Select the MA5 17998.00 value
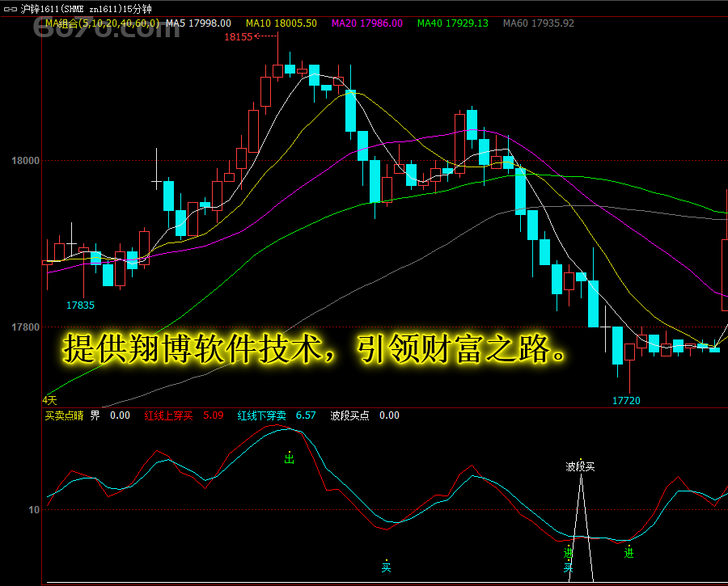The height and width of the screenshot is (586, 728). click(198, 23)
